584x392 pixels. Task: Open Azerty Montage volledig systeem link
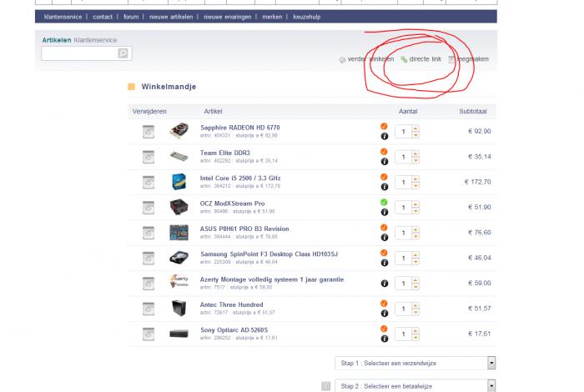coord(272,279)
